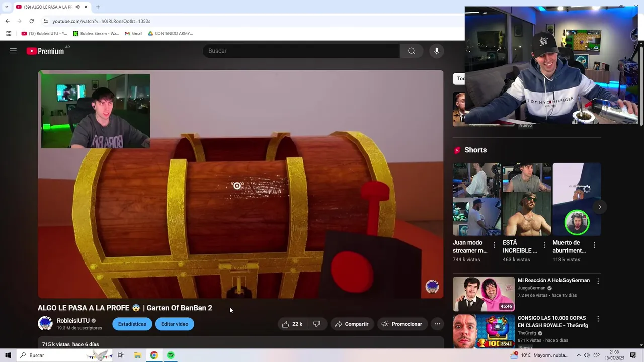Like the video with thumbs up
Screen dimensions: 644x362
[292, 324]
